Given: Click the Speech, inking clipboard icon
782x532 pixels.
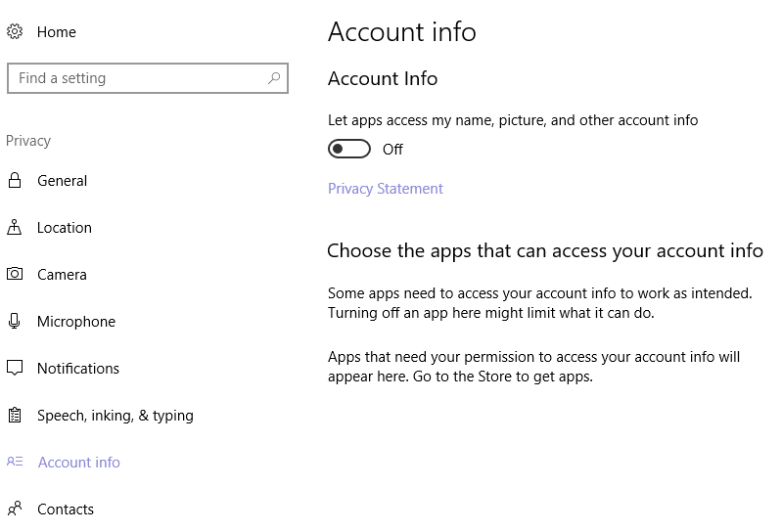Looking at the screenshot, I should (15, 415).
